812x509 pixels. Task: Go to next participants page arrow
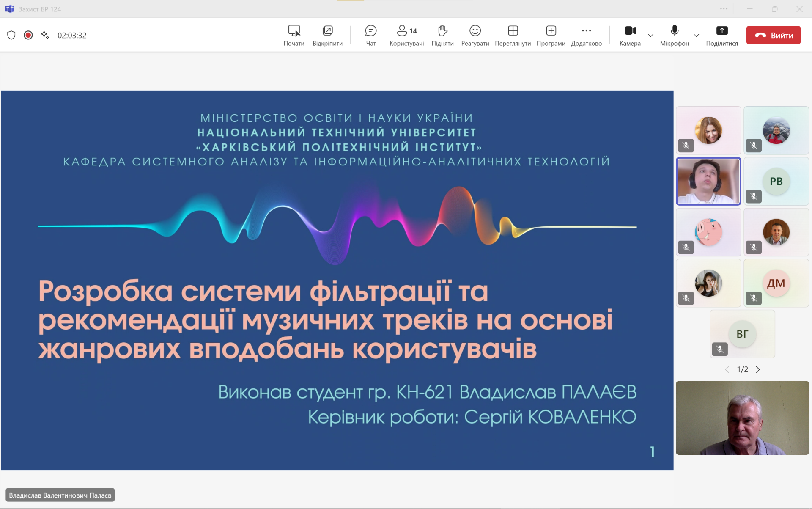click(x=758, y=369)
